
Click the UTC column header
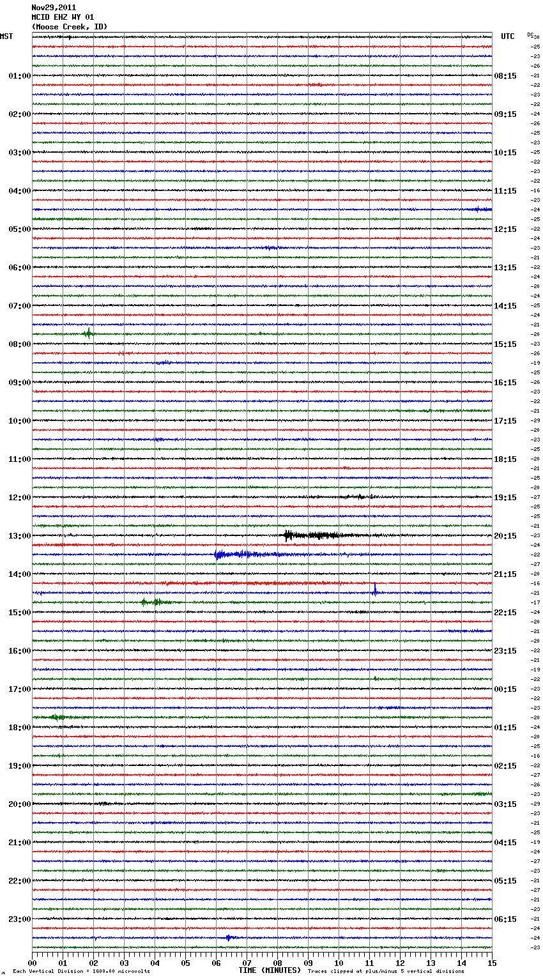(x=508, y=36)
